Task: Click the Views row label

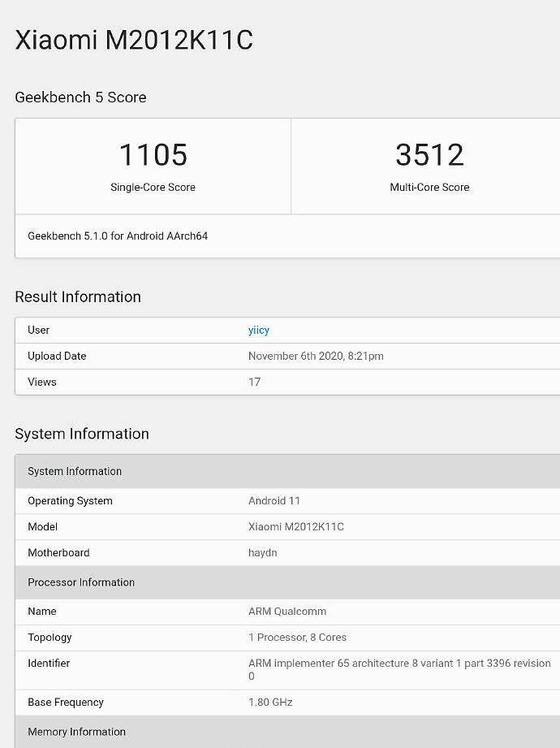Action: (x=42, y=382)
